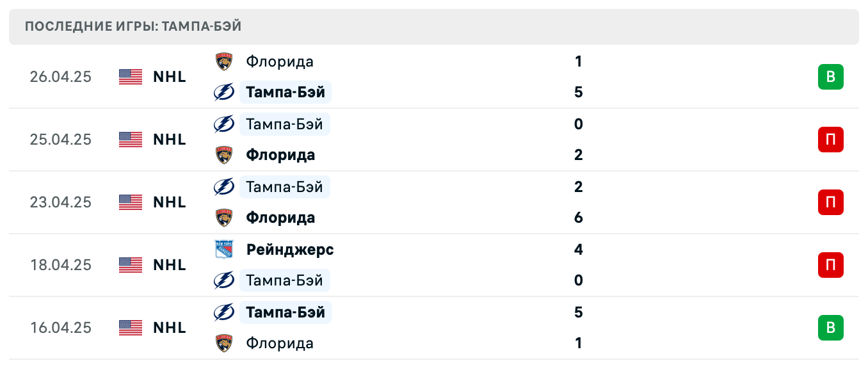Screen dimensions: 868x370
Task: Click the date 18.04.25
Action: pos(60,265)
